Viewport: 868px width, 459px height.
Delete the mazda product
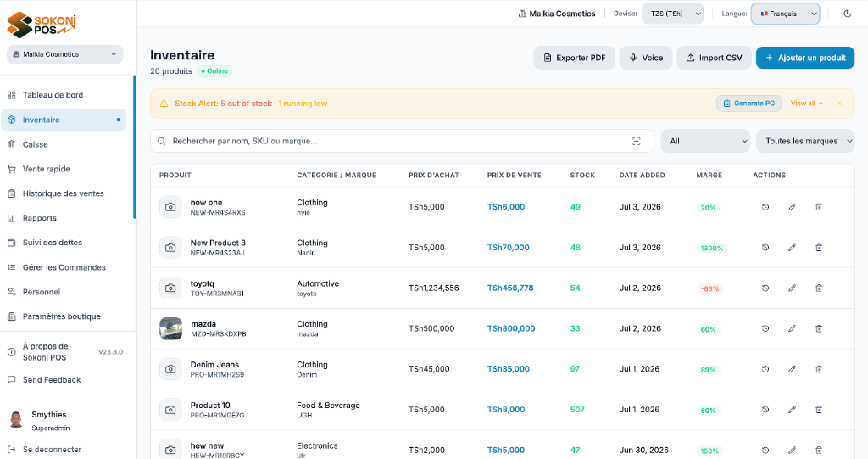pyautogui.click(x=819, y=328)
